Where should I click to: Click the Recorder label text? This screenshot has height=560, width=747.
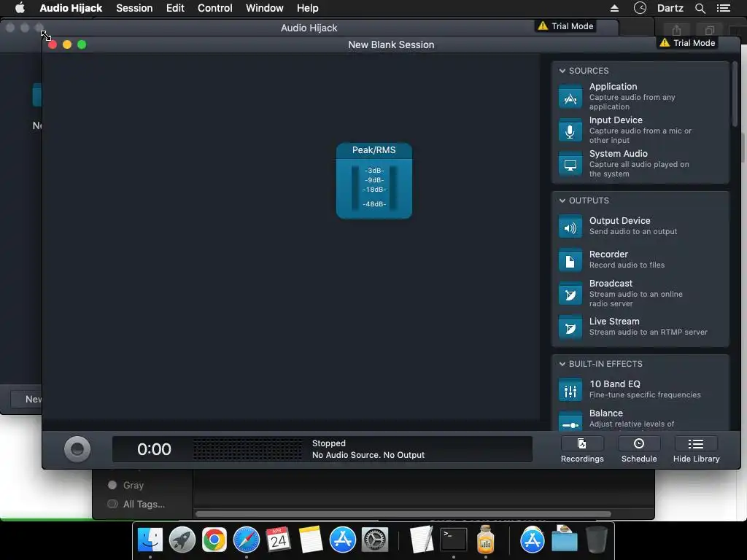click(608, 254)
